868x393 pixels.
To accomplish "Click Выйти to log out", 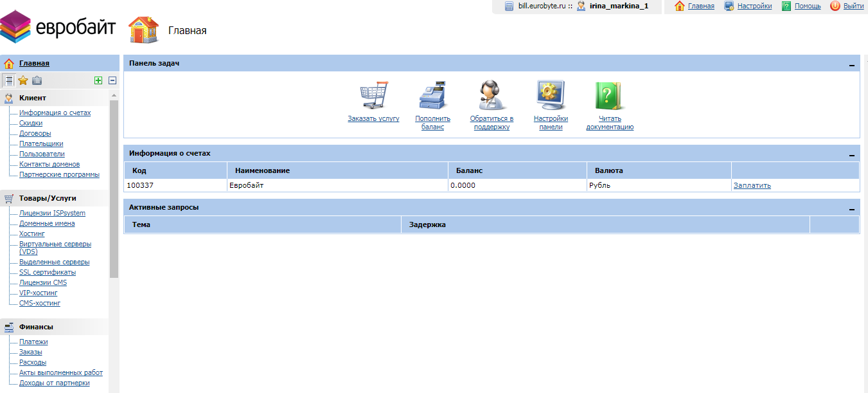I will (853, 6).
